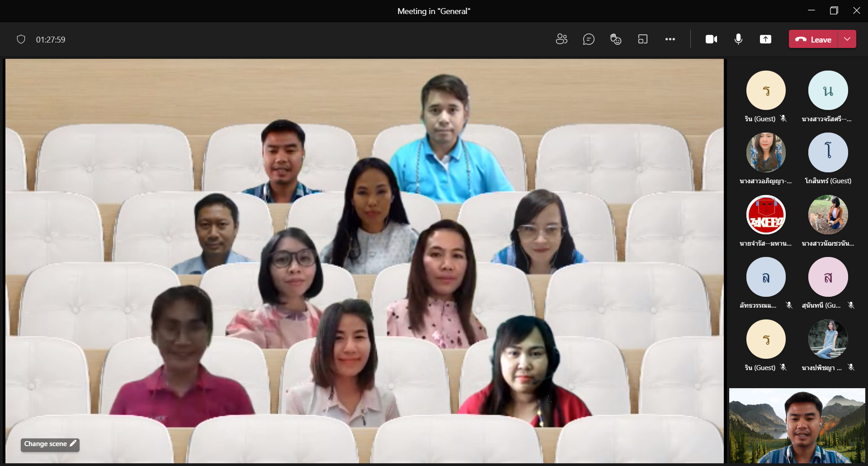This screenshot has height=466, width=868.
Task: Select the participant avatar with the dog photo
Action: [828, 215]
